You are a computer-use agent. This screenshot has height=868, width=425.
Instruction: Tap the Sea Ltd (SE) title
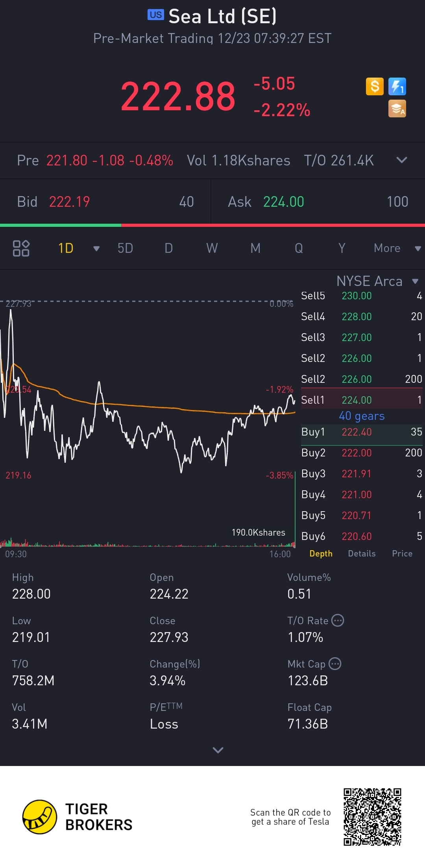pyautogui.click(x=222, y=16)
